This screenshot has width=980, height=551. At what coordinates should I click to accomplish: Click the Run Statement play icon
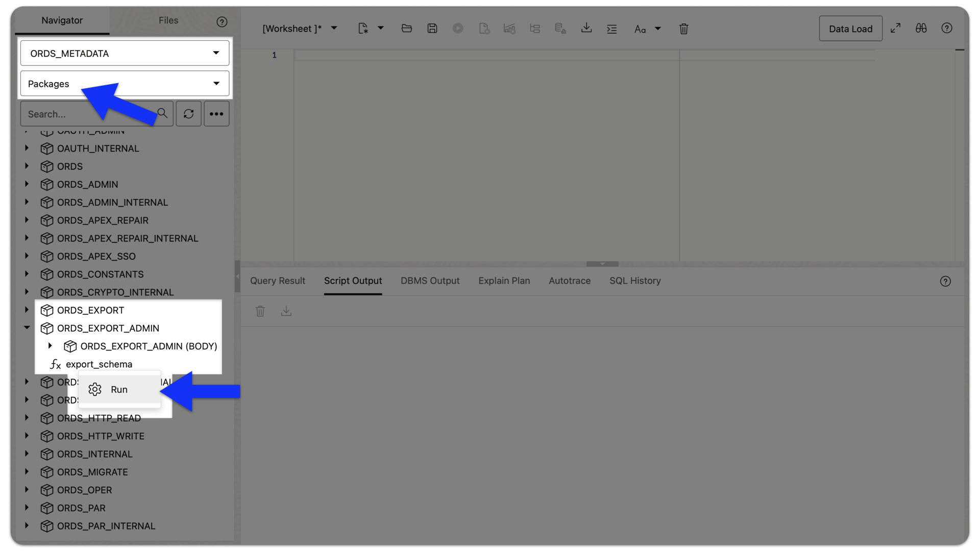pyautogui.click(x=458, y=28)
